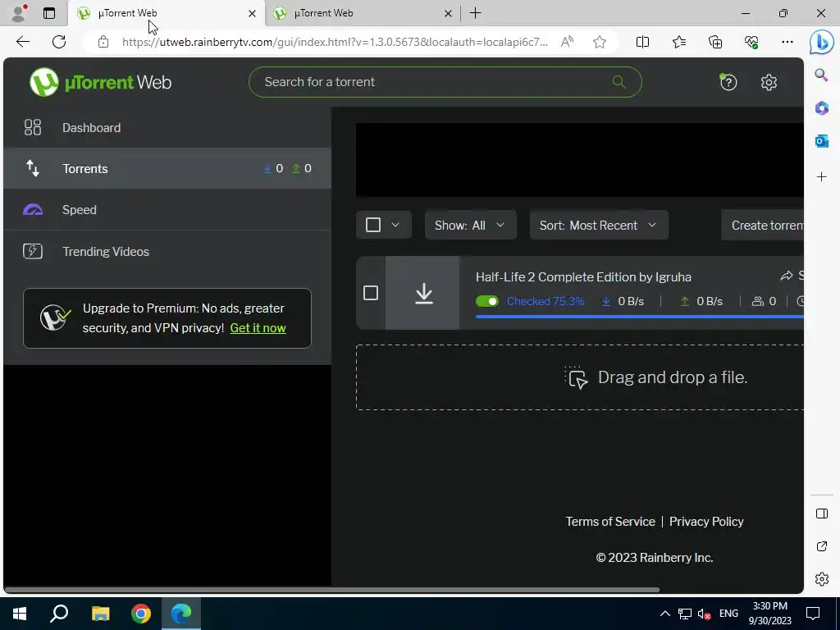Check the select-all torrents checkbox
The image size is (840, 630).
pyautogui.click(x=373, y=225)
